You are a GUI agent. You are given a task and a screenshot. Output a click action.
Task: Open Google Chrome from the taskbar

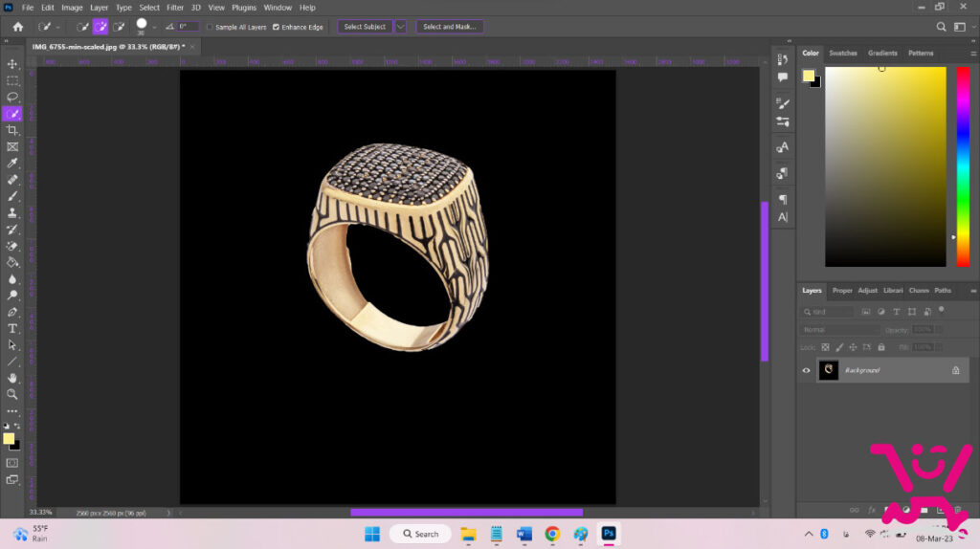(x=552, y=534)
